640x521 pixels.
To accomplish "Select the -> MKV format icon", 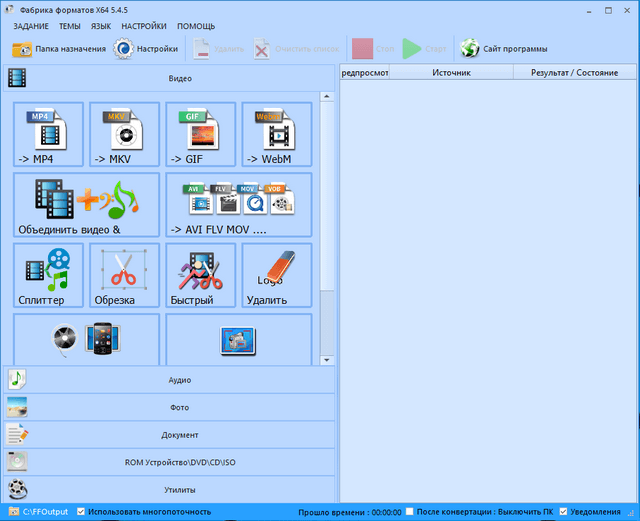I will pyautogui.click(x=124, y=134).
